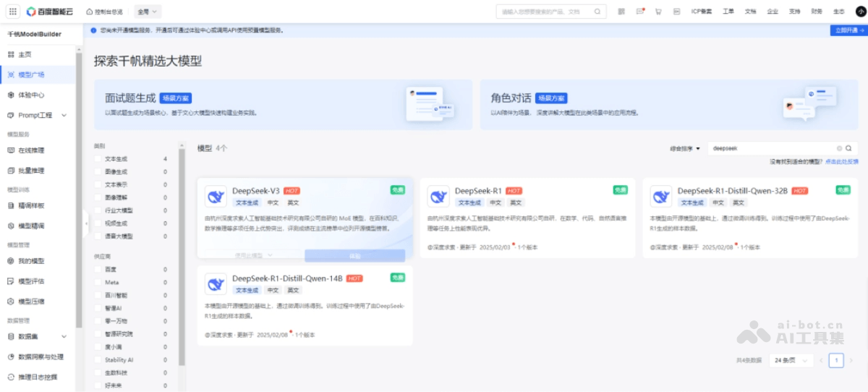This screenshot has width=868, height=392.
Task: Click the 立即开通 button
Action: [x=848, y=30]
